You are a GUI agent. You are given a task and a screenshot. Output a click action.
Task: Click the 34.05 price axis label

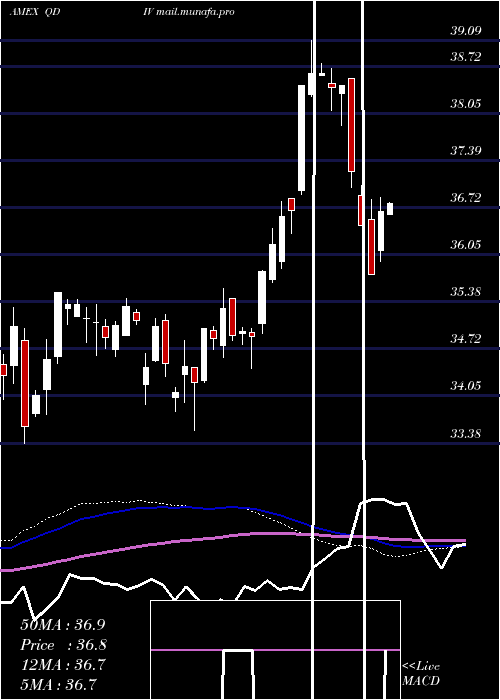(x=466, y=386)
